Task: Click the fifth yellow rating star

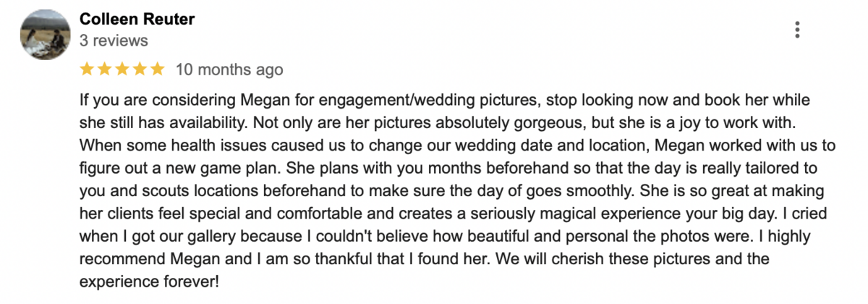Action: pyautogui.click(x=158, y=69)
